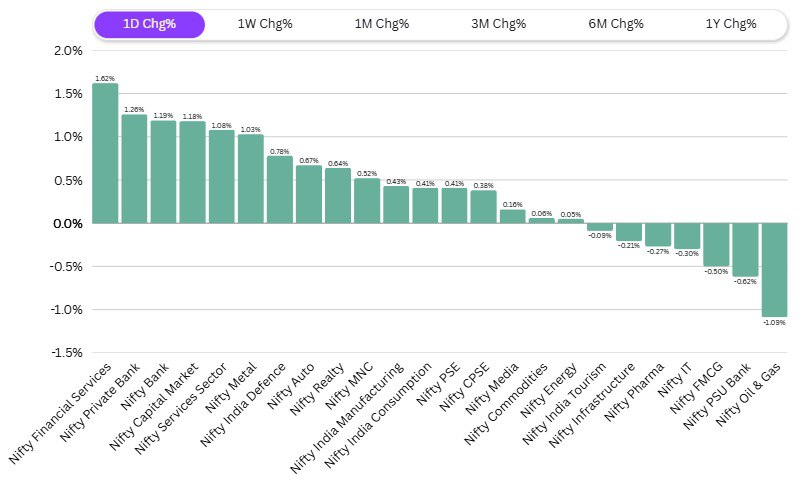Click the Nifty Energy axis label
The width and height of the screenshot is (802, 485).
(549, 390)
